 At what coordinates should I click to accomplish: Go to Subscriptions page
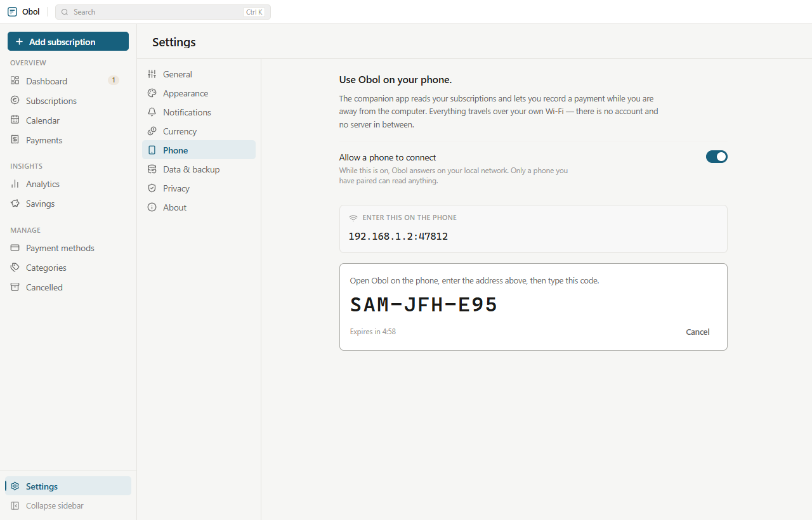pyautogui.click(x=68, y=100)
